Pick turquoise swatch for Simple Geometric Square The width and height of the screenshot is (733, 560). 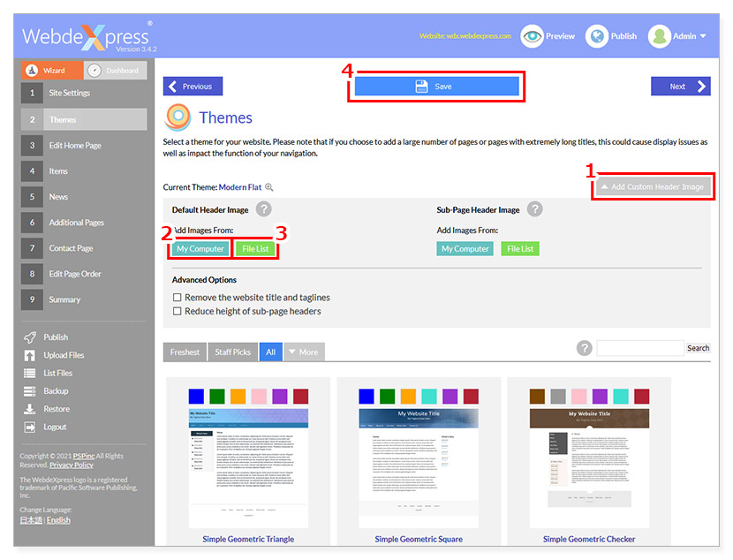click(x=429, y=397)
